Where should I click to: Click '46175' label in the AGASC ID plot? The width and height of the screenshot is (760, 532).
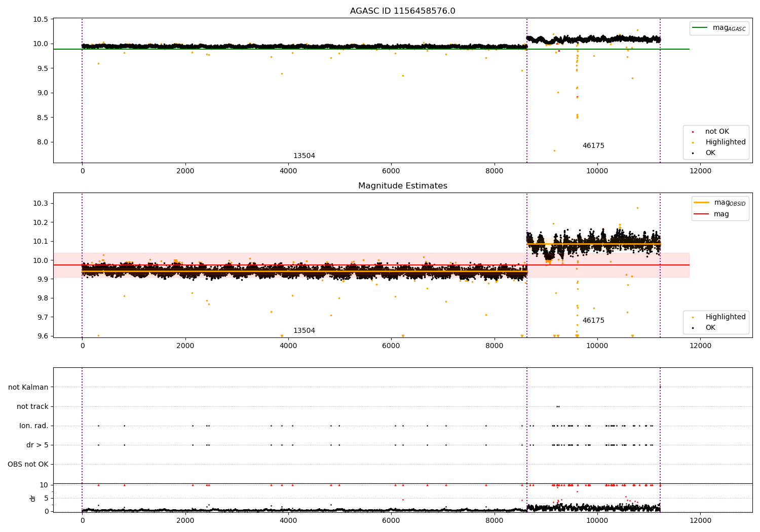tap(593, 146)
